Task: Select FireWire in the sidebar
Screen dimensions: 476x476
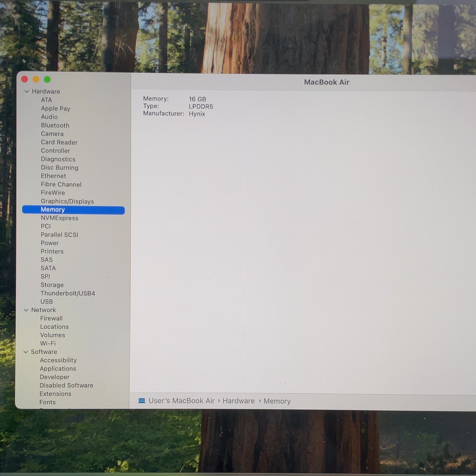Action: [53, 193]
